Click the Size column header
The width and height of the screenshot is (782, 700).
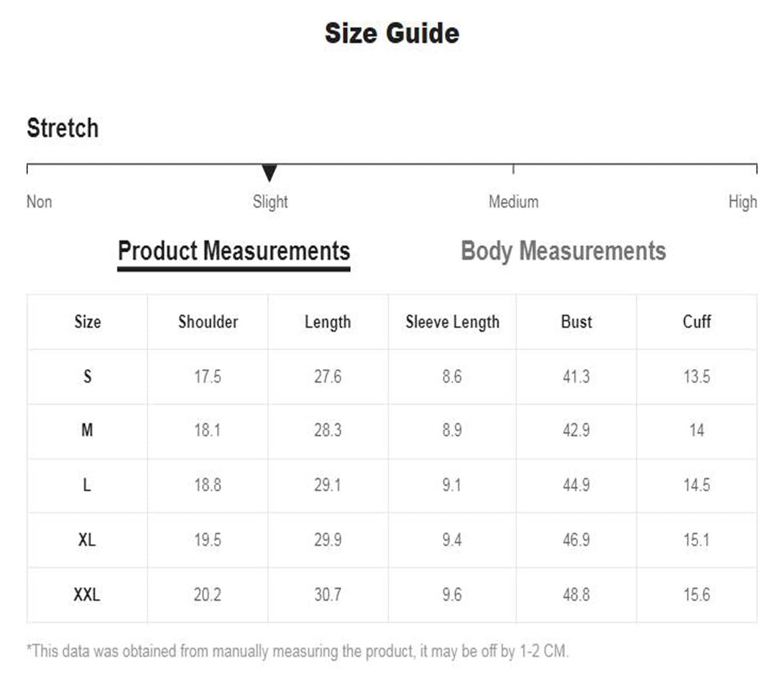click(88, 322)
